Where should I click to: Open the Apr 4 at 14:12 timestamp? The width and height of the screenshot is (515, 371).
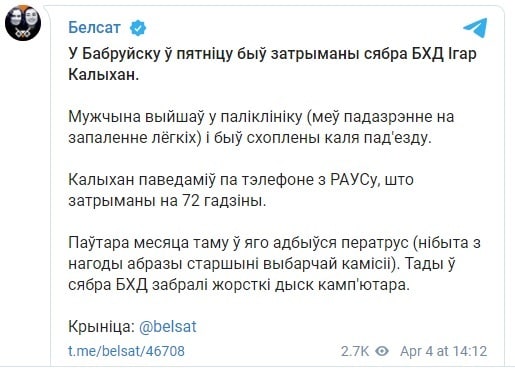tap(443, 351)
